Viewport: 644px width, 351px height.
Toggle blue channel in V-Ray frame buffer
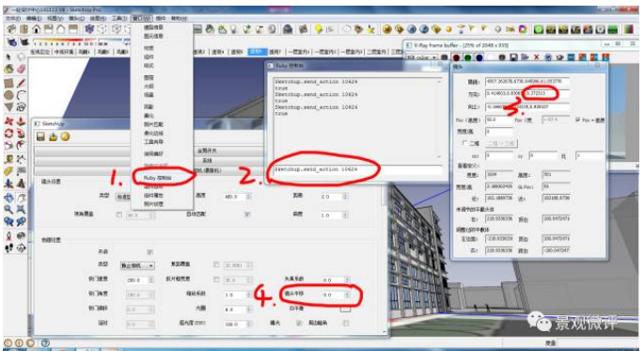[x=479, y=57]
